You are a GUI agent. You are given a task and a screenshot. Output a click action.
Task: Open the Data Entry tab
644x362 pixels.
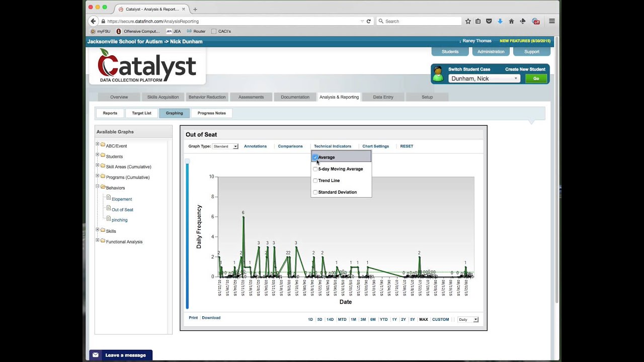(x=383, y=97)
